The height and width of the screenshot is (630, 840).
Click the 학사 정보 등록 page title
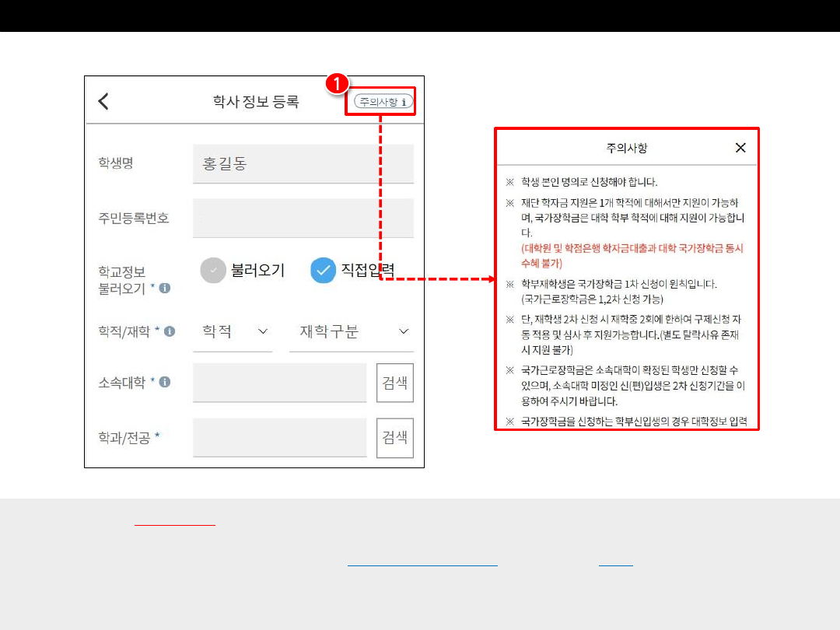[256, 101]
